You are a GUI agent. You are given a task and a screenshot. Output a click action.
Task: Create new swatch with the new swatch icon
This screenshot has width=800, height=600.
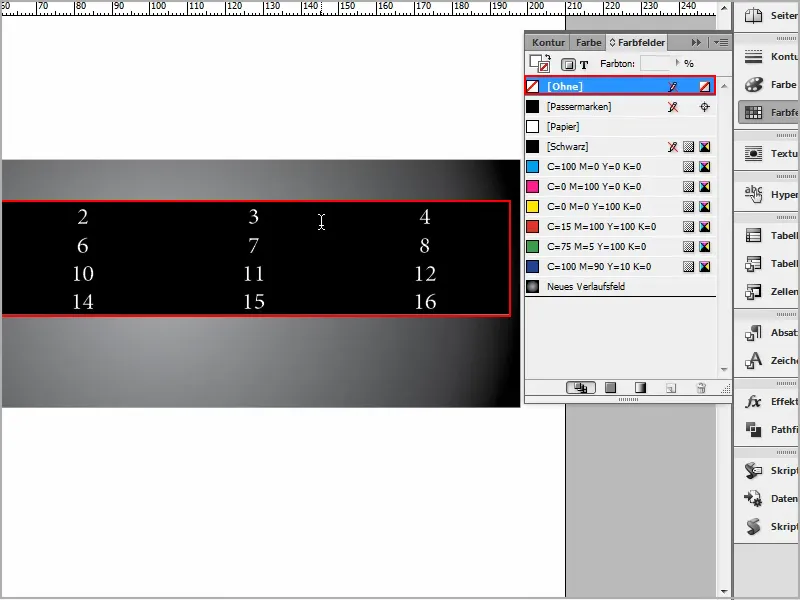(x=669, y=388)
